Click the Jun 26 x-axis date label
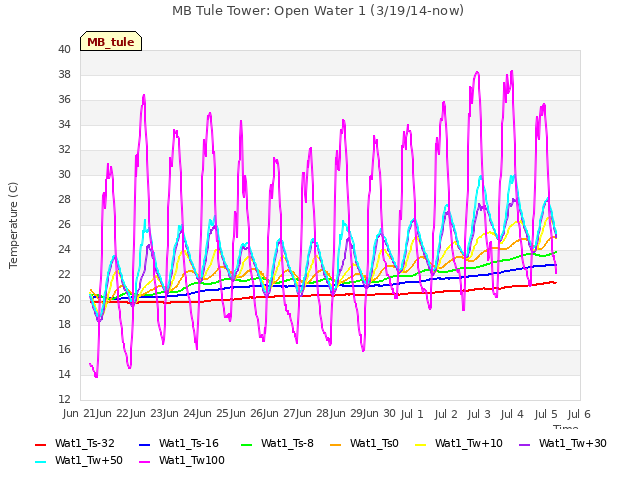The width and height of the screenshot is (640, 480). 246,414
